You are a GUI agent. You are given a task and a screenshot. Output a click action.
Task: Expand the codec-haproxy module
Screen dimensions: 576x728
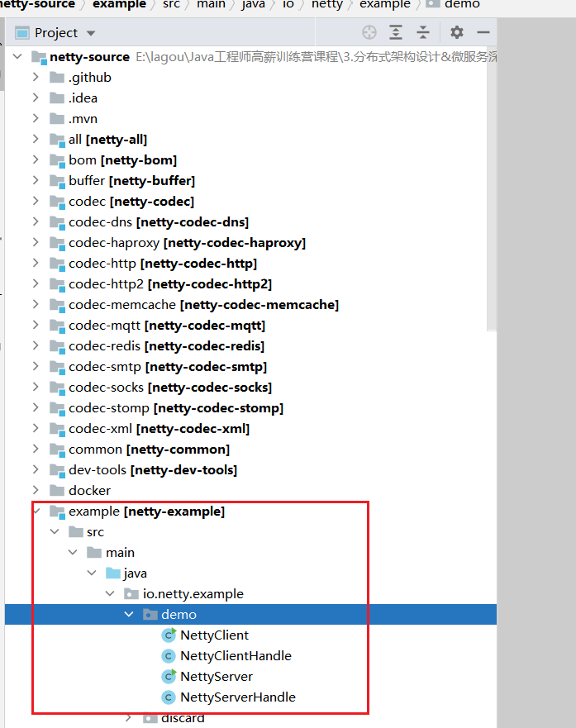[36, 242]
